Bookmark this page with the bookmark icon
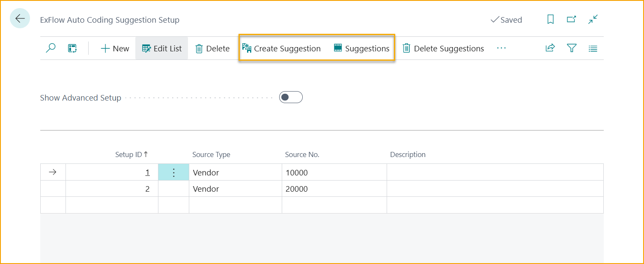The height and width of the screenshot is (264, 644). click(x=551, y=19)
